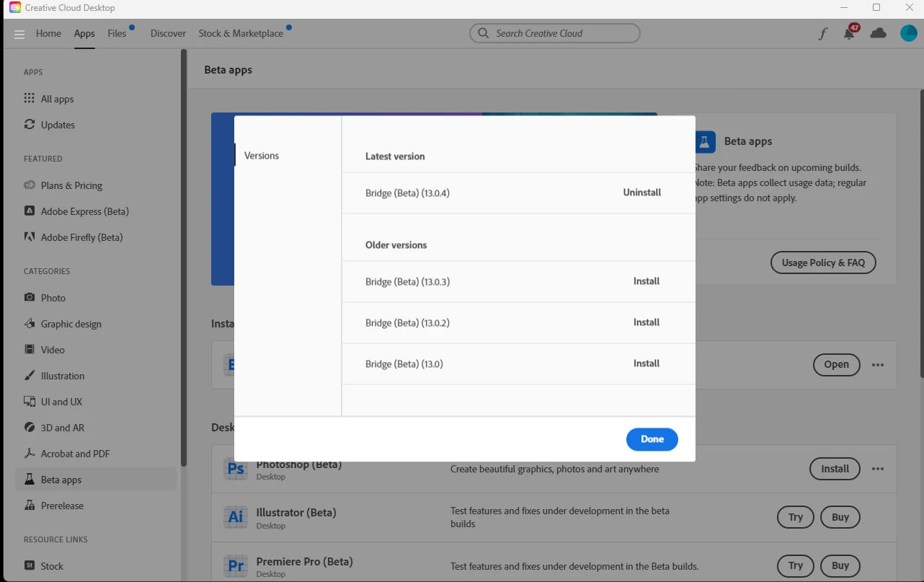
Task: Install Photoshop (Beta)
Action: (835, 469)
